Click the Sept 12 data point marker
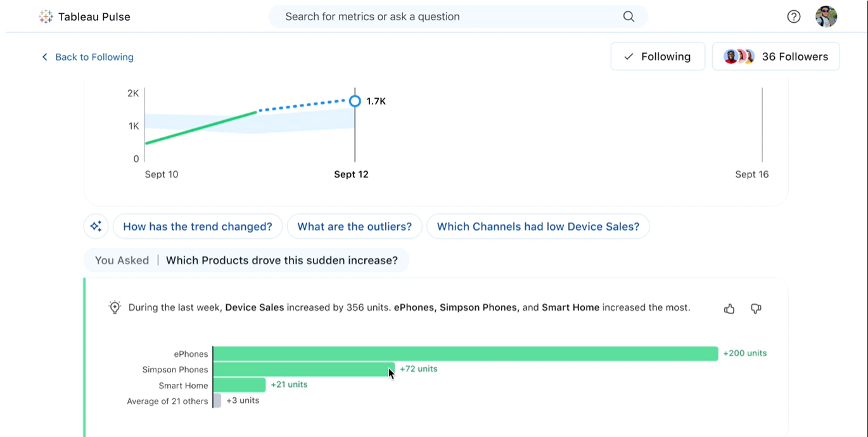868x437 pixels. point(355,101)
